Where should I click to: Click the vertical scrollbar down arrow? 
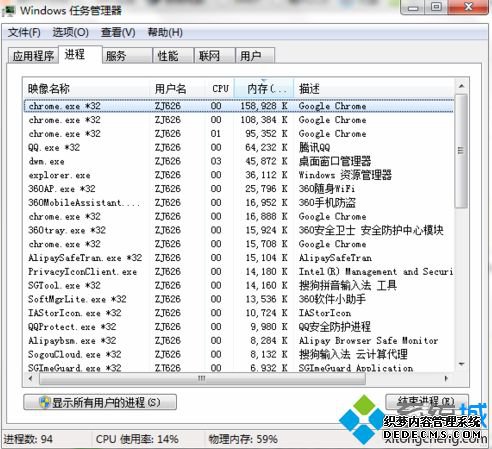(461, 364)
